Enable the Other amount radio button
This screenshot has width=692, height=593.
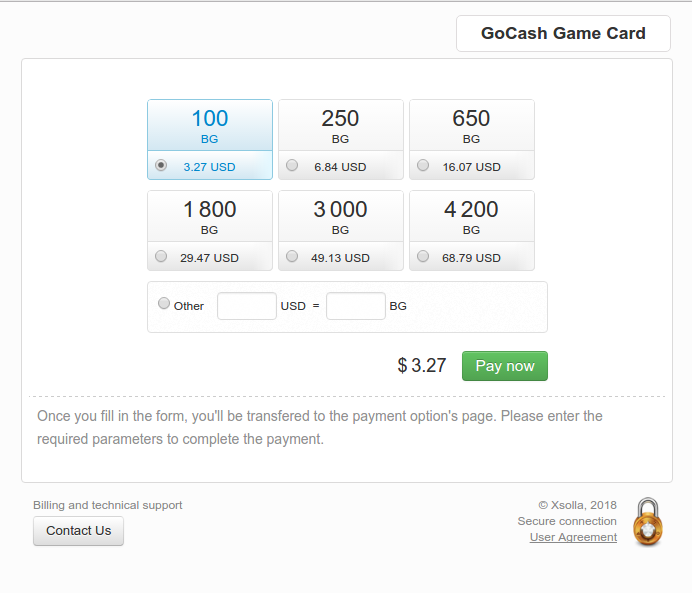click(x=164, y=304)
